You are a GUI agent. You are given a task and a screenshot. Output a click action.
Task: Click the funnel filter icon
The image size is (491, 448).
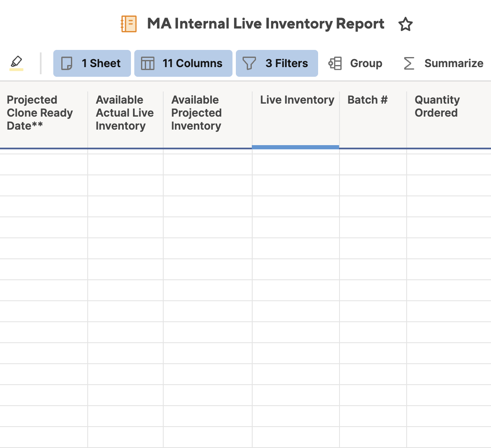(x=249, y=63)
